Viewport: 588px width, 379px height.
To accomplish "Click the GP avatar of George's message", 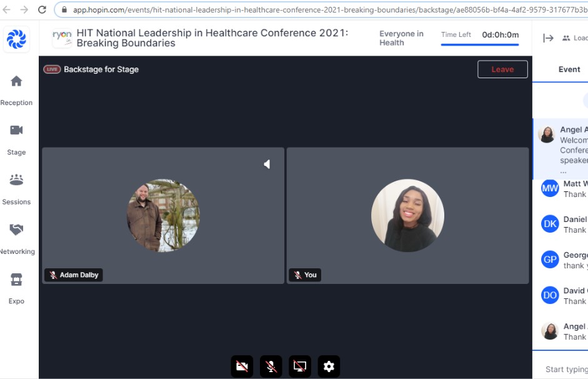I will click(x=550, y=260).
